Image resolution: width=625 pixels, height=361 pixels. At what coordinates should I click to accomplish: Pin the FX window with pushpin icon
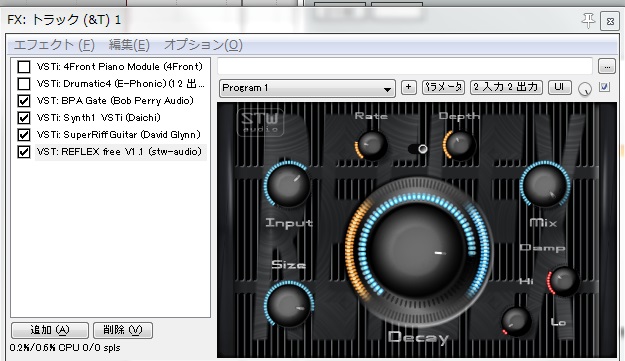(x=588, y=20)
